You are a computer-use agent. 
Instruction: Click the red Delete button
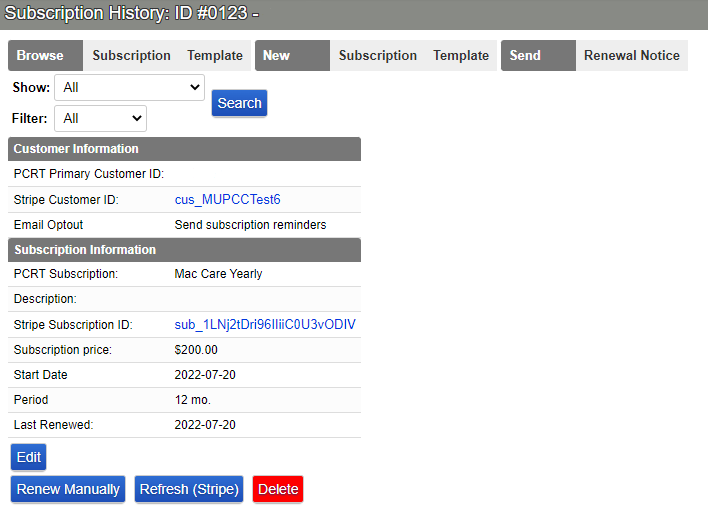tap(278, 490)
